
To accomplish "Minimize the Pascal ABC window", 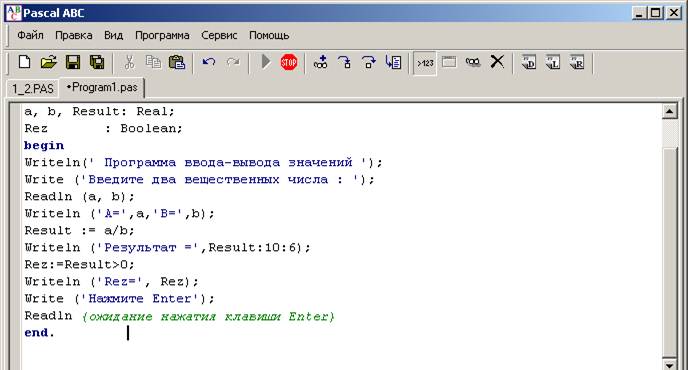I will click(639, 13).
